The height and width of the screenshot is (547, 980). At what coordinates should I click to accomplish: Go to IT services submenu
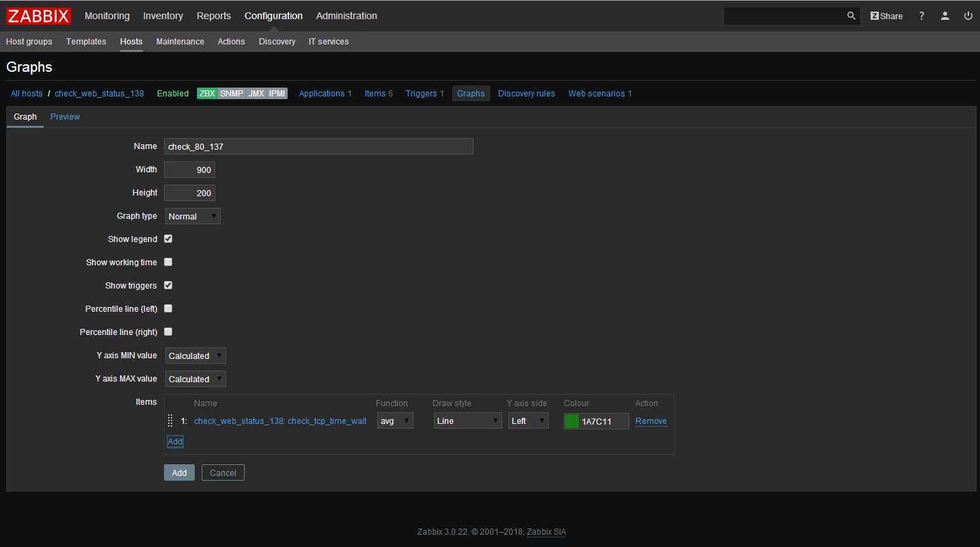click(x=329, y=42)
